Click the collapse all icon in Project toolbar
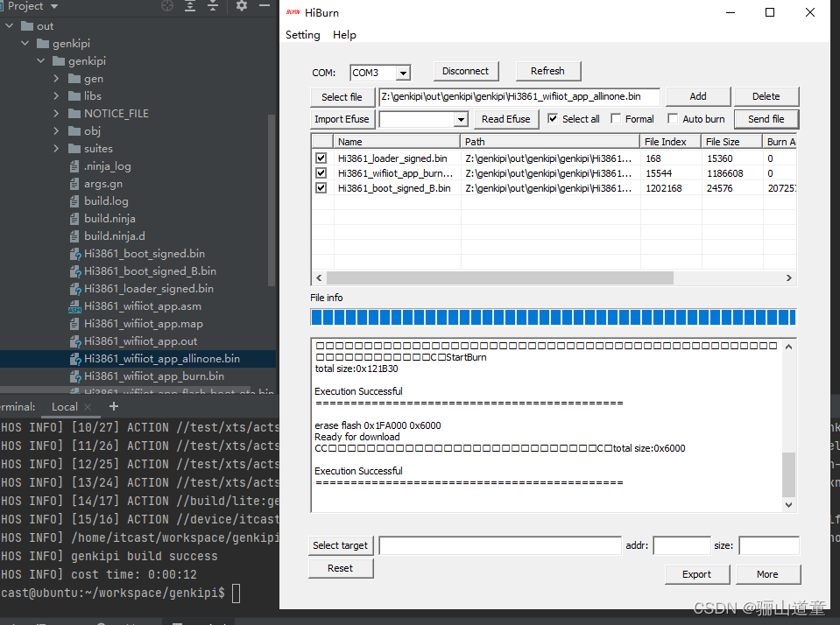840x625 pixels. pos(213,6)
